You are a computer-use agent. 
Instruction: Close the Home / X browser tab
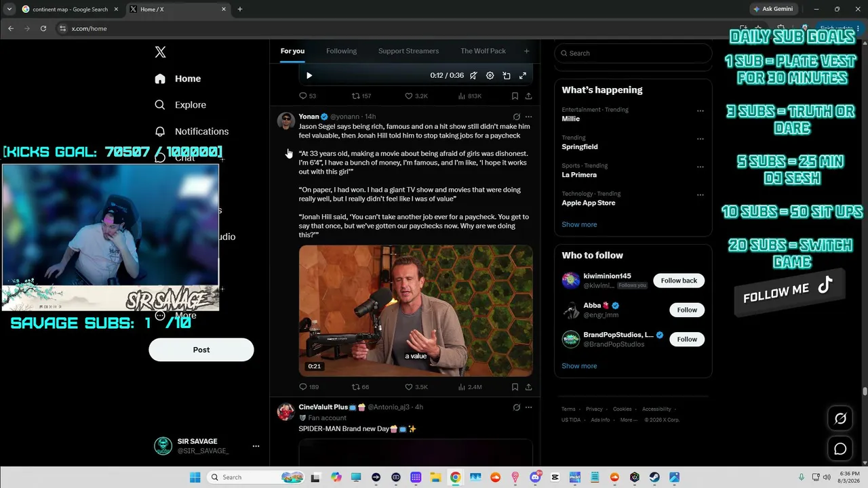[224, 9]
